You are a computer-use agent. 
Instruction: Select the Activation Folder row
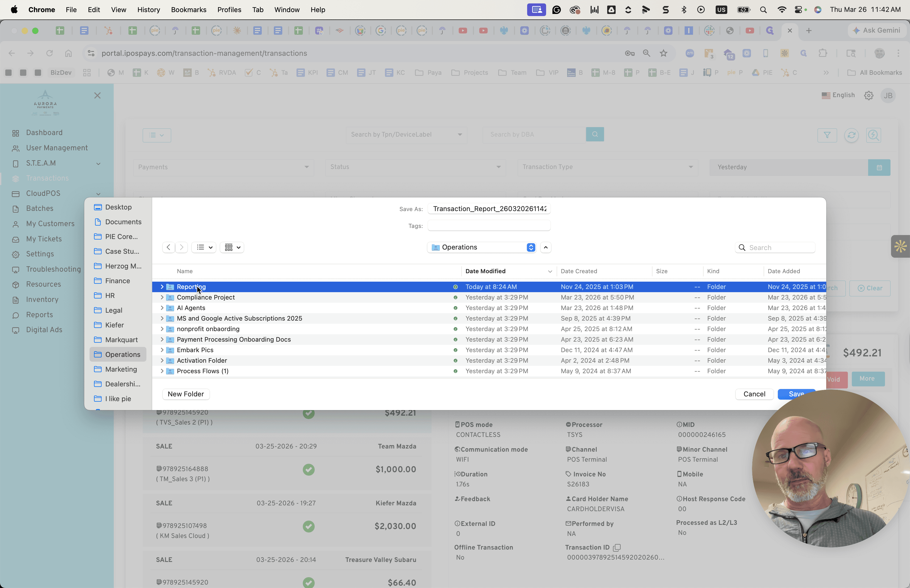[x=489, y=360]
